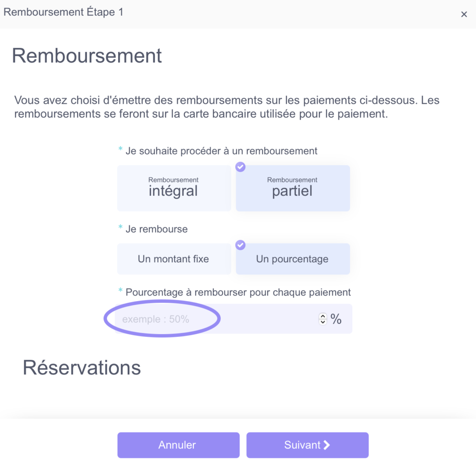Click the Suivant button label
Screen dimensions: 476x469
click(302, 445)
